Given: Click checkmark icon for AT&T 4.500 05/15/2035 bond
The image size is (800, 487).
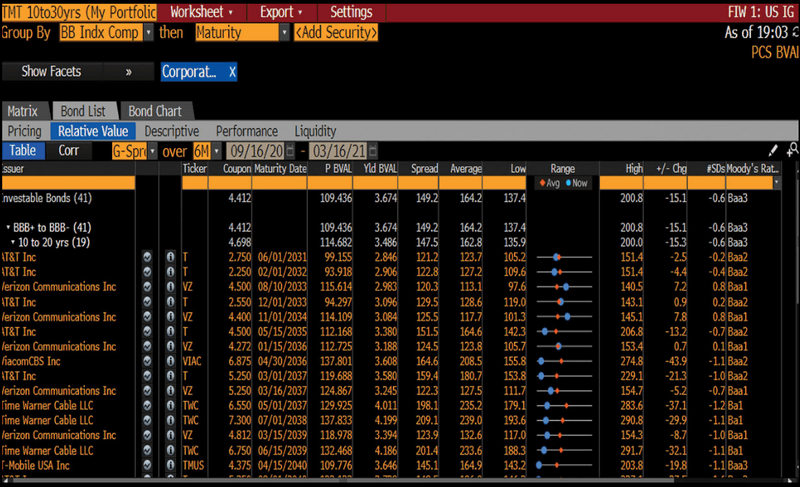Looking at the screenshot, I should 147,331.
